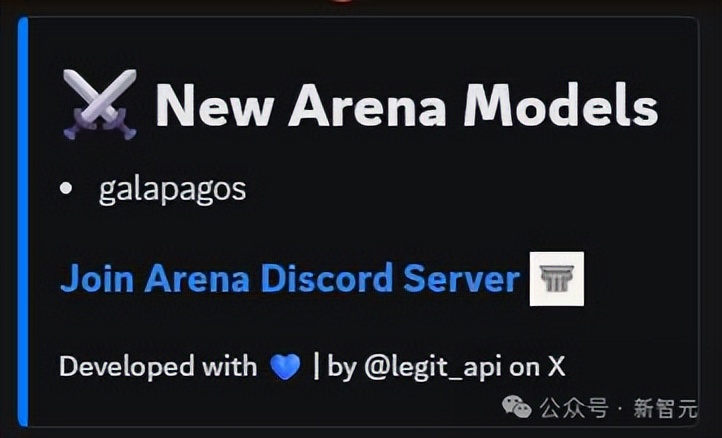Click the crossed swords emoji

(99, 105)
